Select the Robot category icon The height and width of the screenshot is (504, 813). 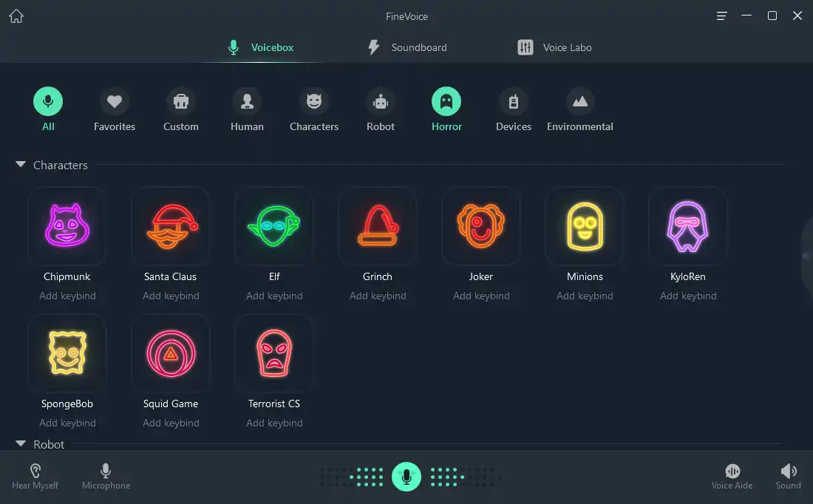pyautogui.click(x=381, y=101)
